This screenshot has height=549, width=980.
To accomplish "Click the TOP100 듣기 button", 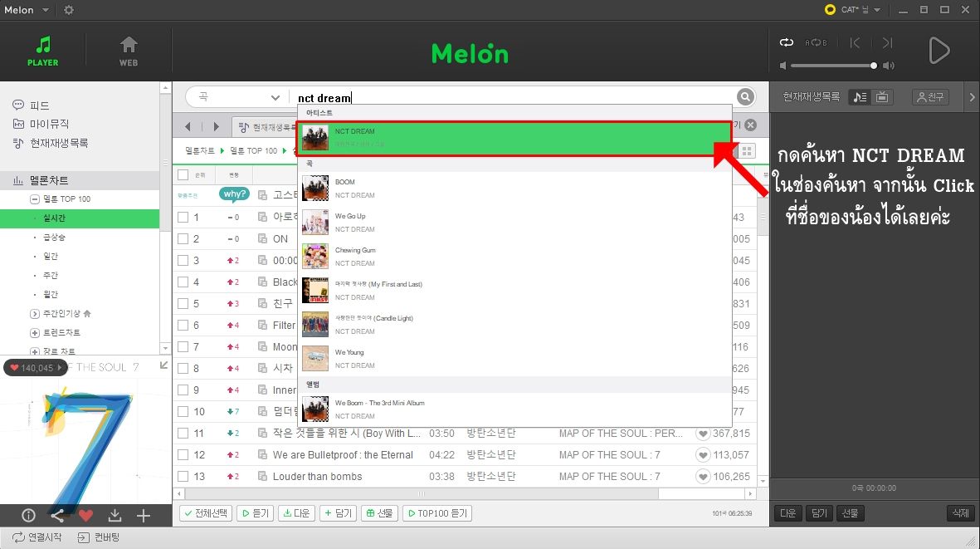I will coord(436,513).
